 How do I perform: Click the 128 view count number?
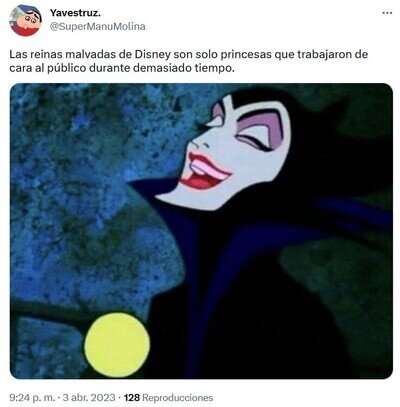pyautogui.click(x=132, y=397)
